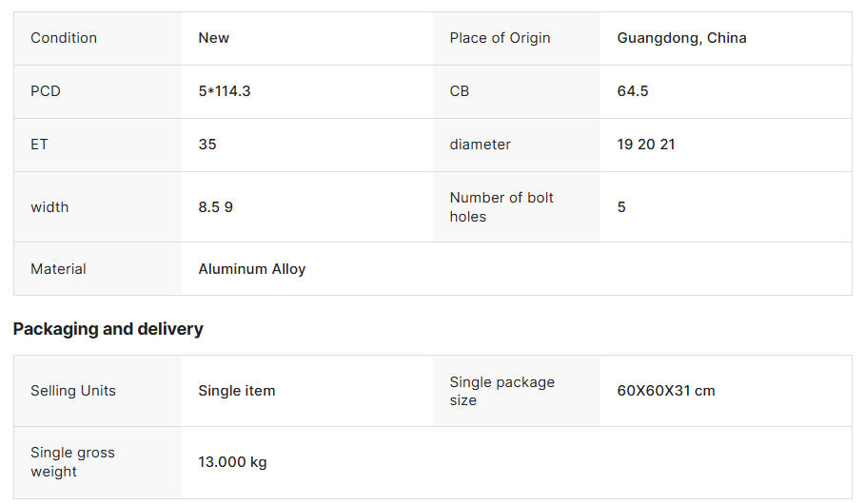Select the ET value "35"
Viewport: 865px width, 504px height.
(x=207, y=145)
